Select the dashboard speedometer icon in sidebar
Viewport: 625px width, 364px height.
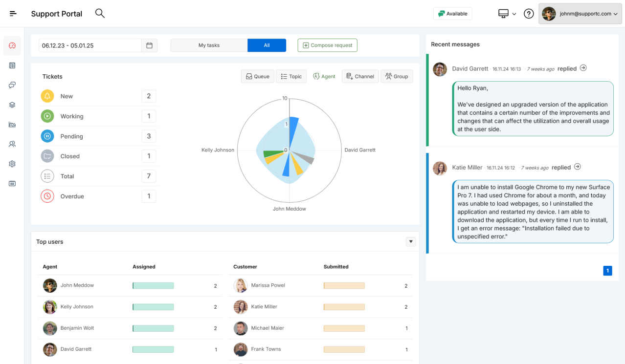(12, 45)
